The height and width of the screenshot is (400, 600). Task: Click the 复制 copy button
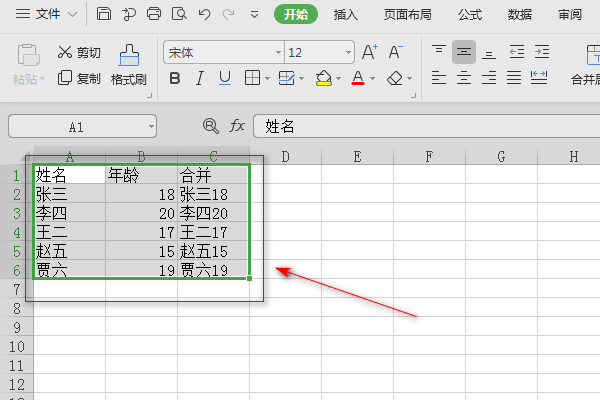pyautogui.click(x=79, y=78)
